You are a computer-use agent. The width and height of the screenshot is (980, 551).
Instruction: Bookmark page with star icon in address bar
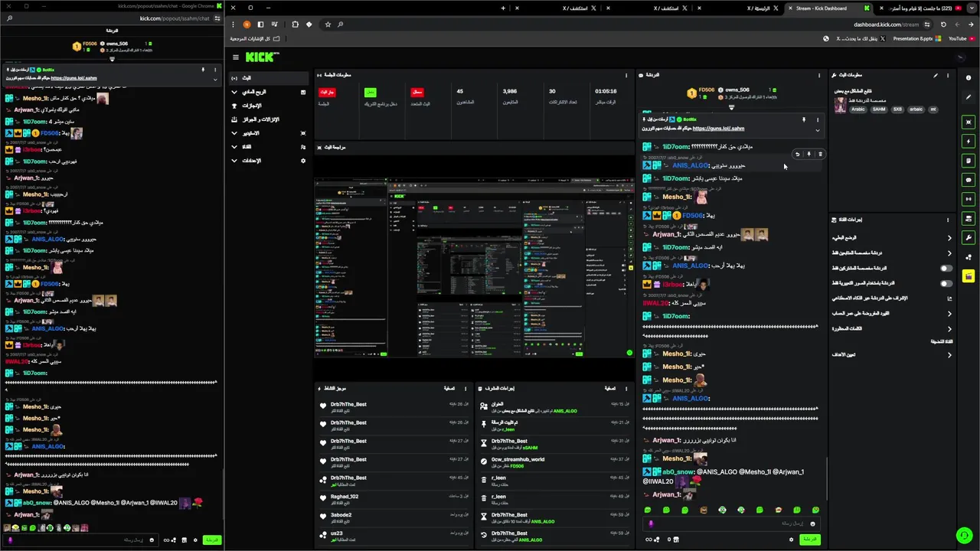pyautogui.click(x=328, y=24)
